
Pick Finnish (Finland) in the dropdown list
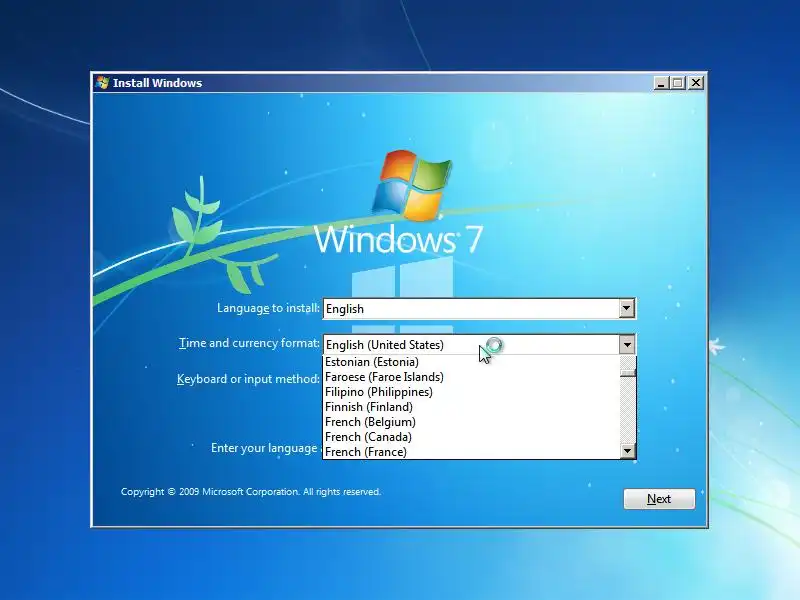tap(471, 407)
